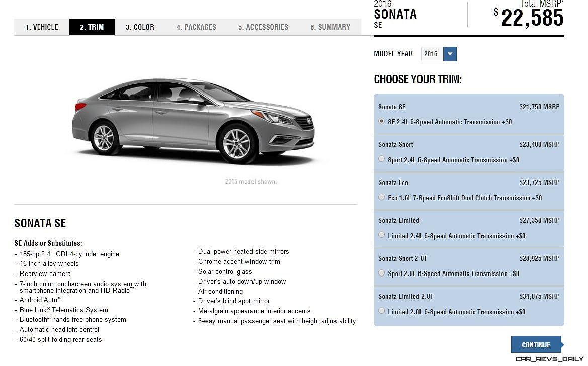The width and height of the screenshot is (588, 366).
Task: Click the $21,750 MSRP price
Action: 539,107
